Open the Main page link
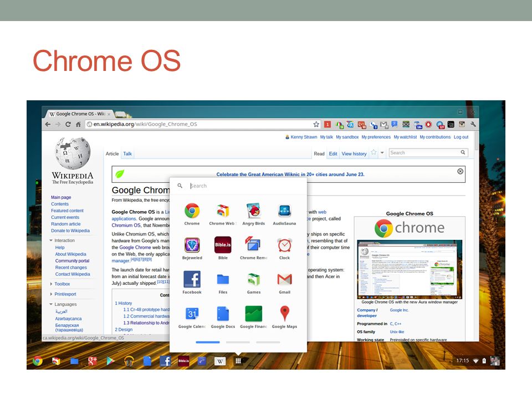Screen dimensions: 532x399 (x=61, y=197)
